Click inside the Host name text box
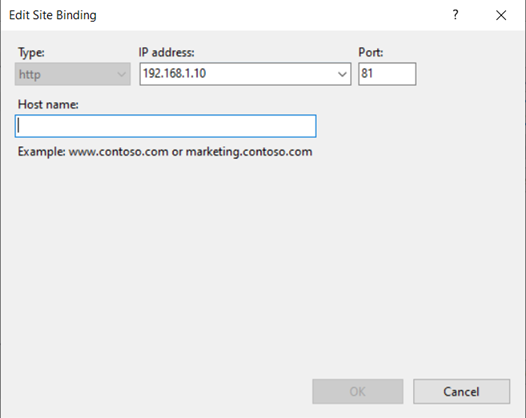The height and width of the screenshot is (418, 526). coord(165,126)
